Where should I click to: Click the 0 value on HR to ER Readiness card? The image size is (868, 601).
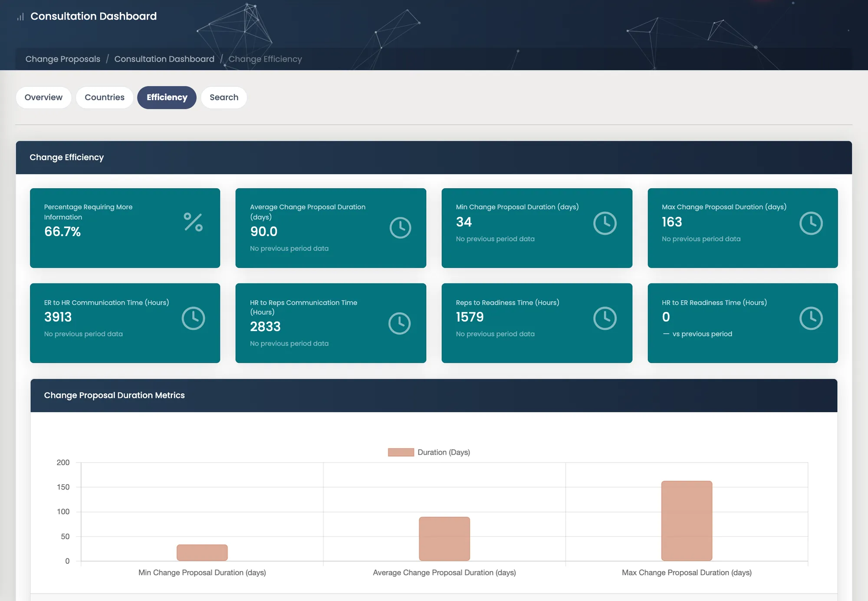tap(666, 317)
